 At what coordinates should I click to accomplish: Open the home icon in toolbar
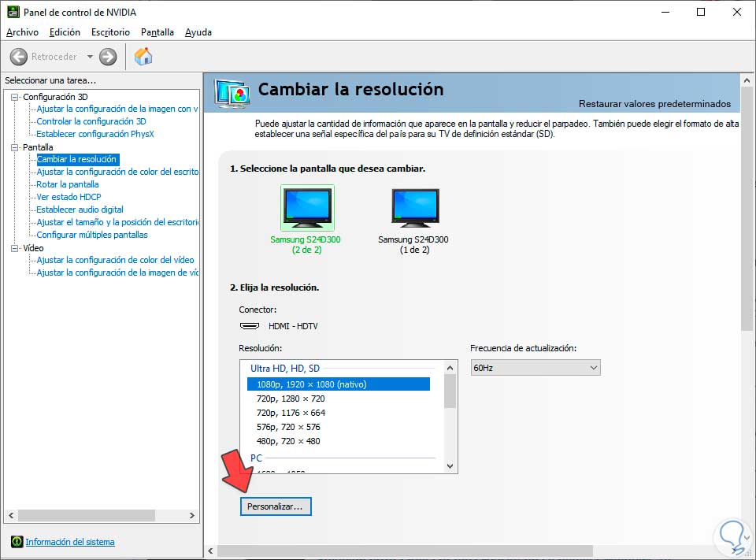point(143,57)
